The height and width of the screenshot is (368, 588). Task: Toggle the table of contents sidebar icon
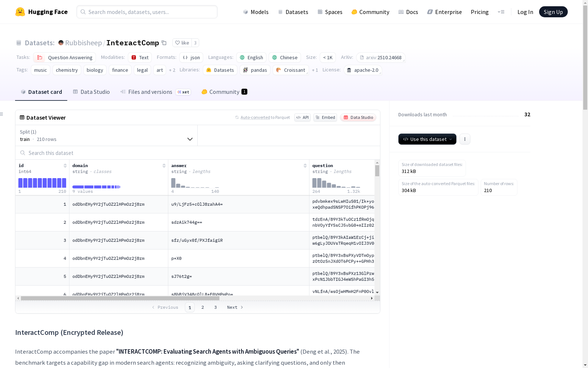[x=2, y=114]
